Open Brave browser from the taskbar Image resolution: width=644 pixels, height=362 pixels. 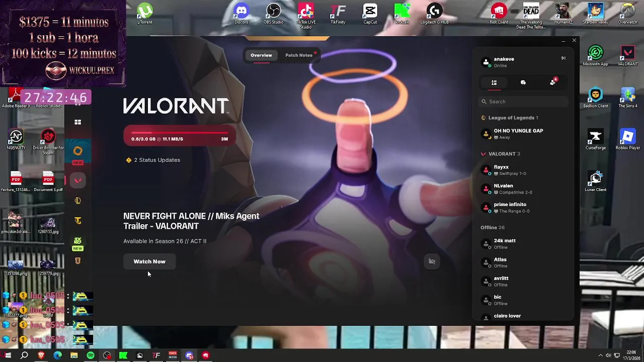point(41,355)
